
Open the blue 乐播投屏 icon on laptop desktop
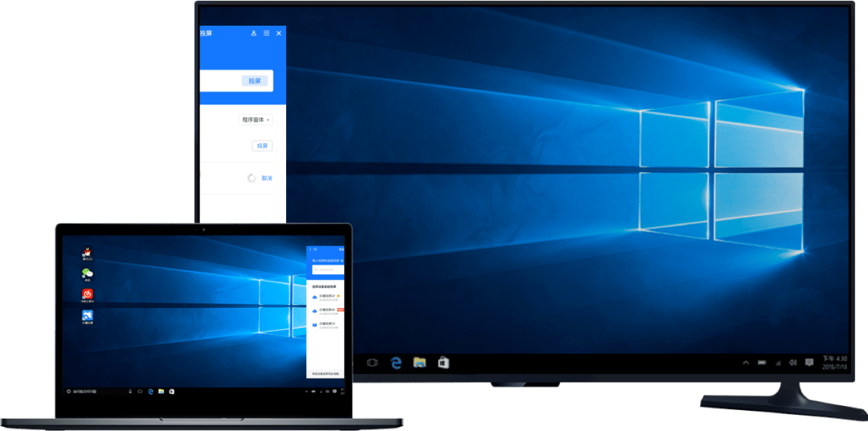tap(88, 316)
